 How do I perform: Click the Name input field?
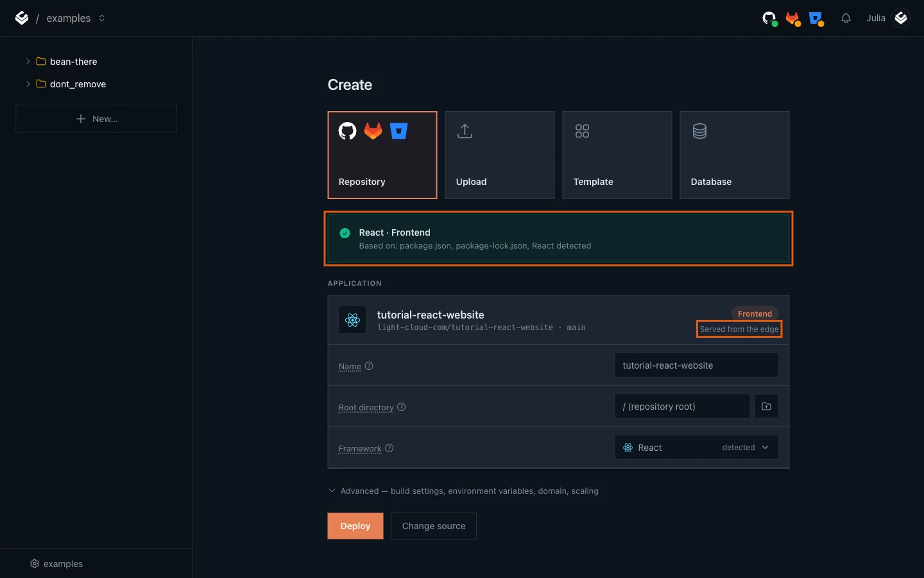(x=696, y=365)
